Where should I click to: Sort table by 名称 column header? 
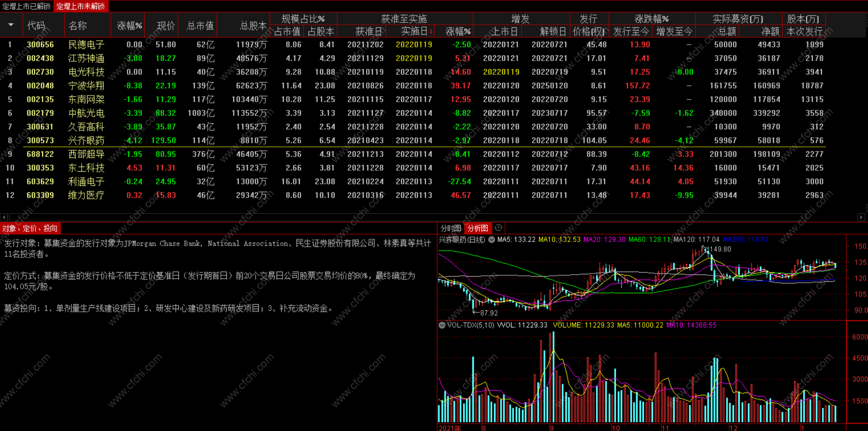78,26
